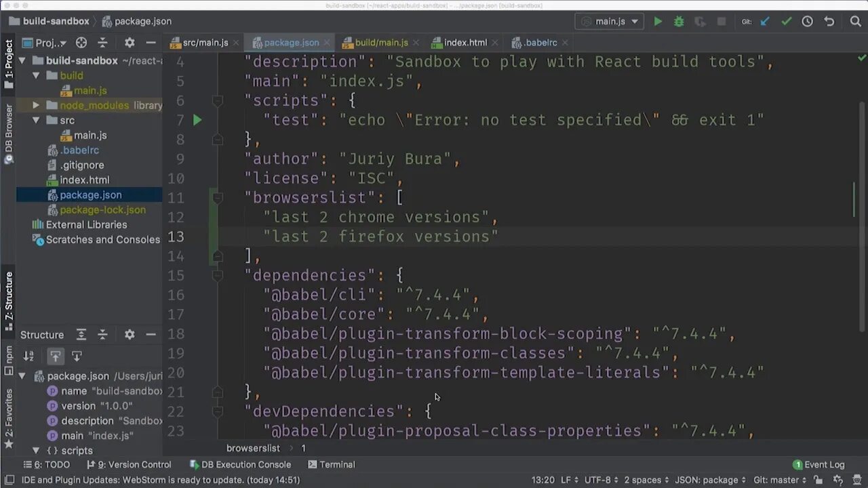
Task: Toggle the npm tool window
Action: 9,360
